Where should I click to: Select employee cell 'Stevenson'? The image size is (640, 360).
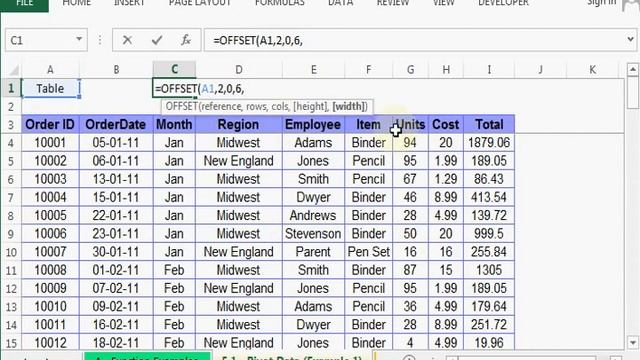(313, 233)
